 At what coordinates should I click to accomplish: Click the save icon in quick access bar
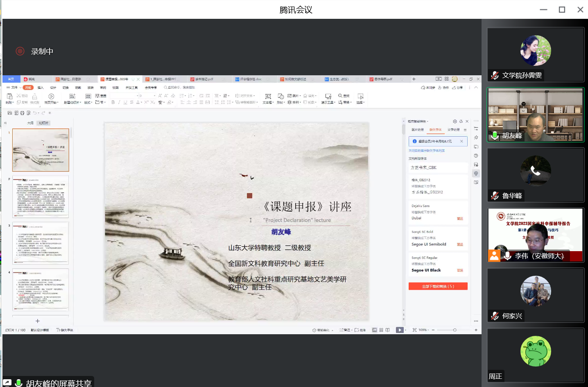pyautogui.click(x=10, y=113)
